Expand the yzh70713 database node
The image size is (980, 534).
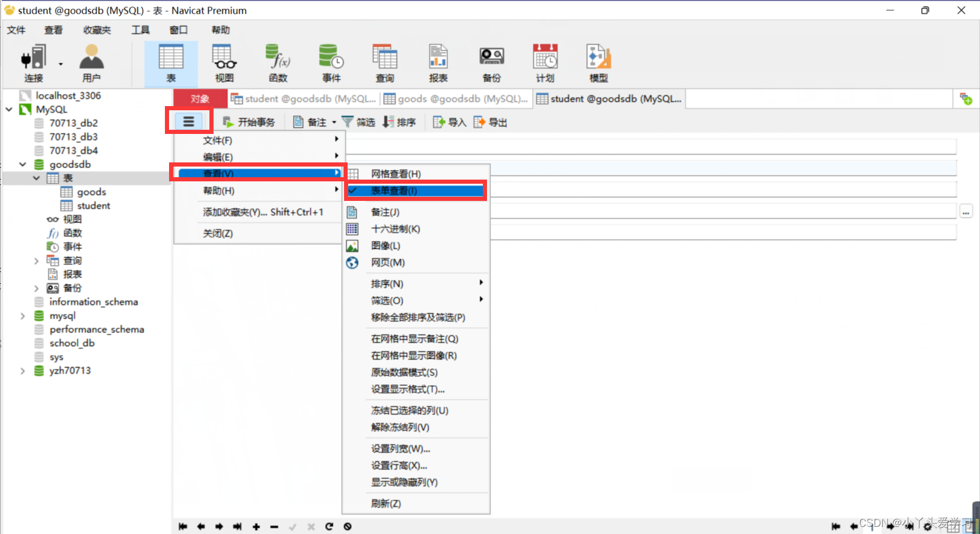[23, 371]
